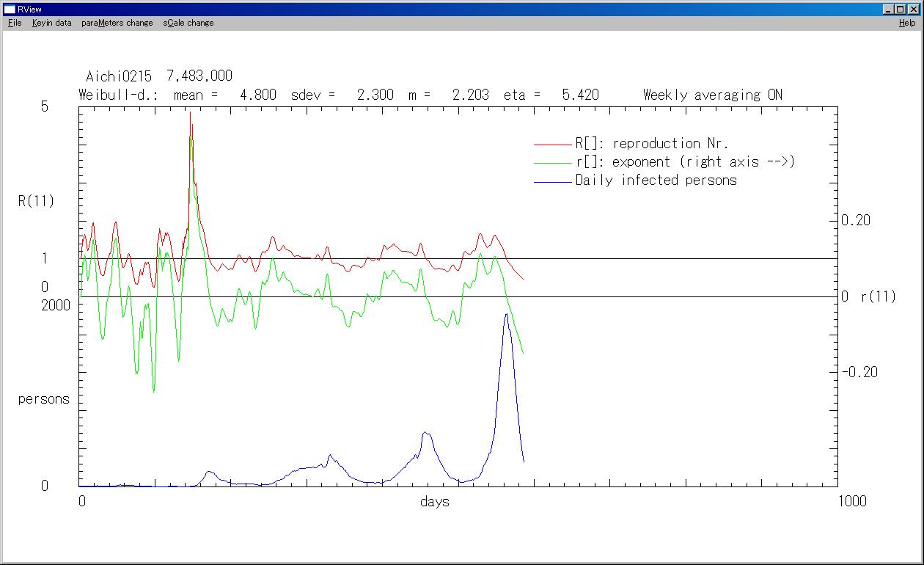Click the tallest peak of the blue curve

(x=505, y=315)
